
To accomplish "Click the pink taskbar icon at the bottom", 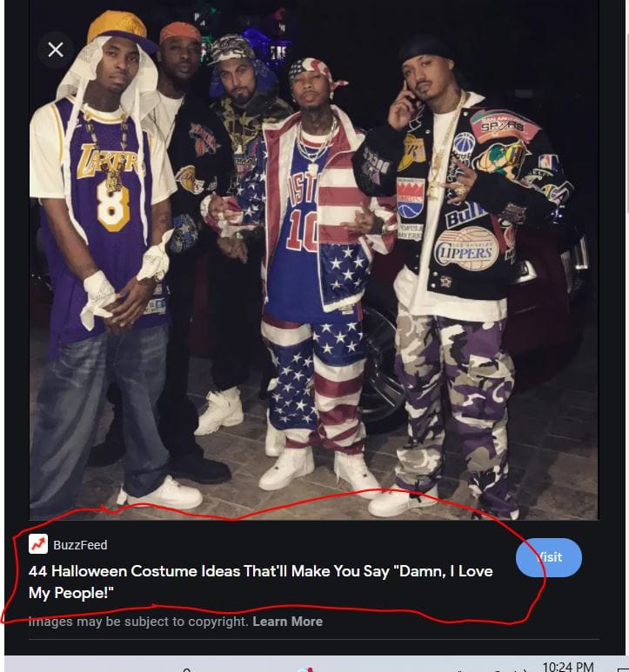I will coord(304,669).
